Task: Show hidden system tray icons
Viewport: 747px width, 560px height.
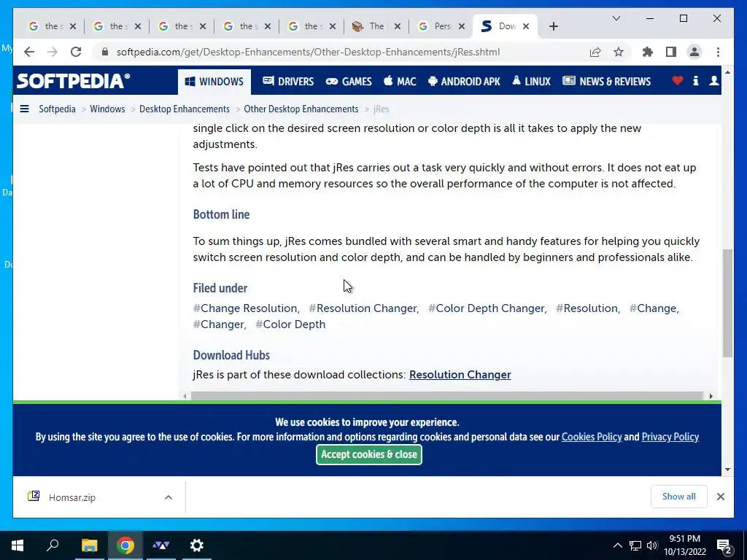Action: [617, 545]
